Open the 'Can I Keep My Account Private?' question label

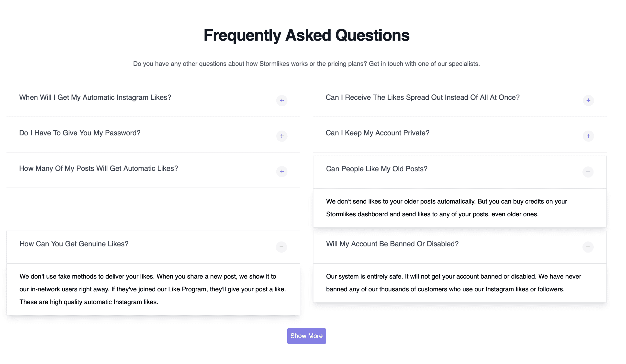[377, 133]
